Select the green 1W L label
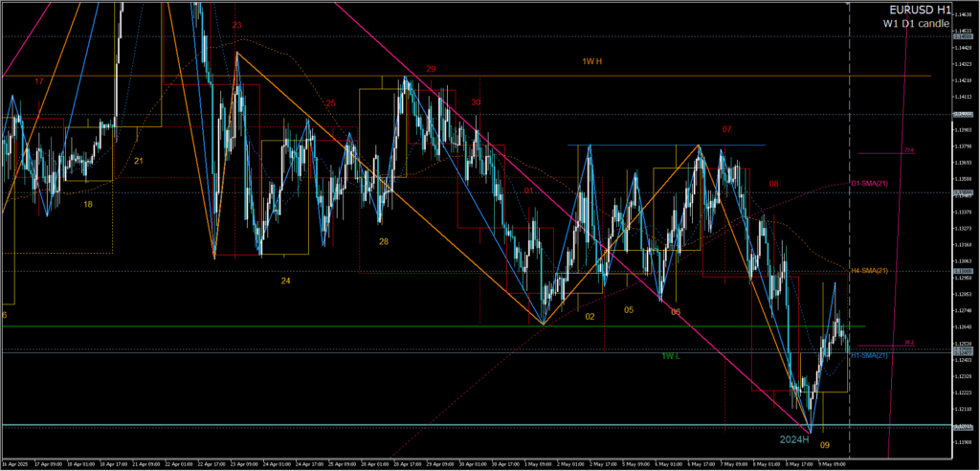This screenshot has width=980, height=471. click(x=671, y=356)
